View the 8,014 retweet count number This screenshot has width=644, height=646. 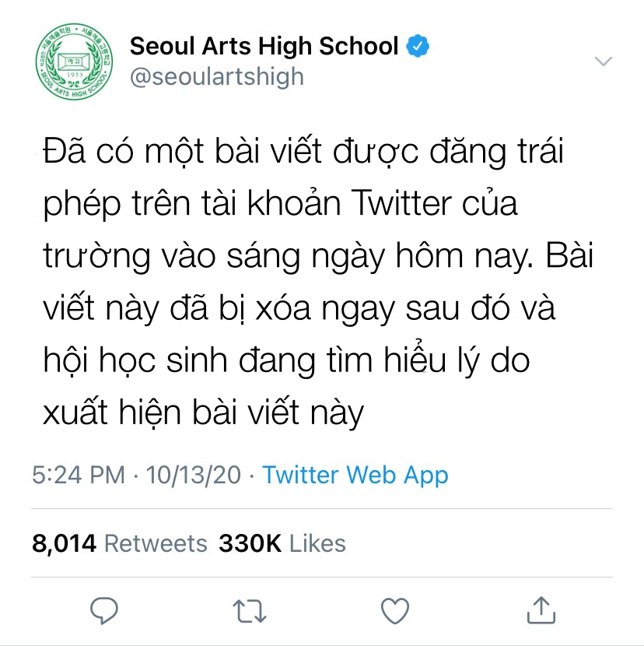click(x=65, y=543)
